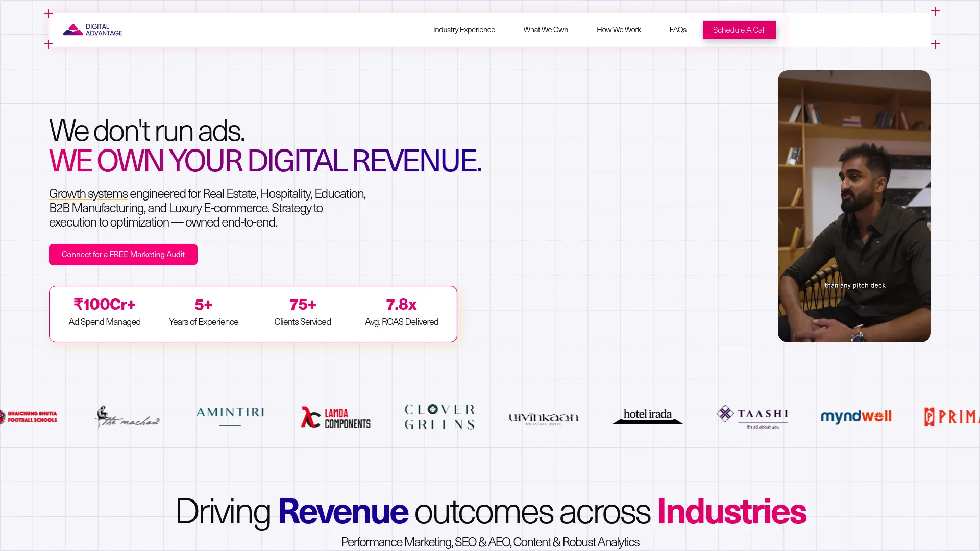Image resolution: width=980 pixels, height=551 pixels.
Task: Click the Machan client logo
Action: pos(128,417)
